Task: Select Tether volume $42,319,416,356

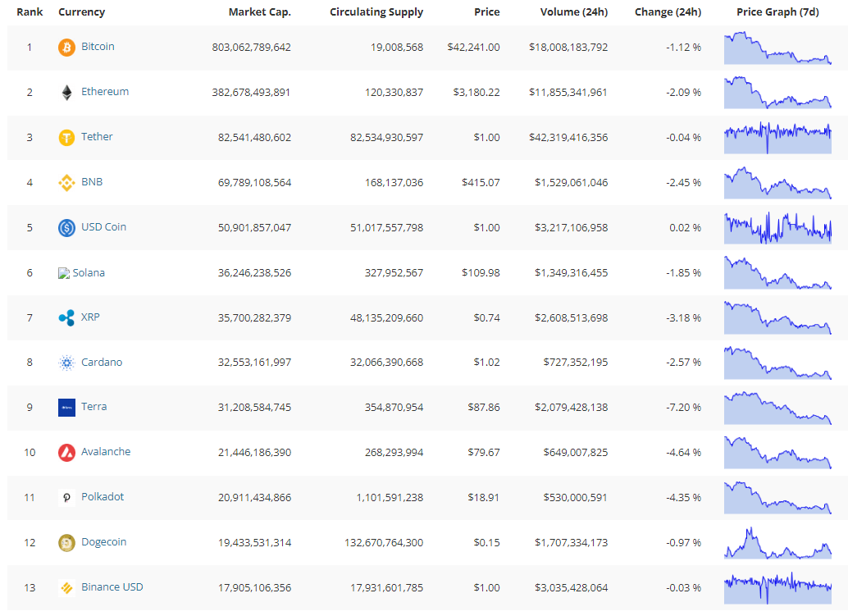Action: click(x=568, y=137)
